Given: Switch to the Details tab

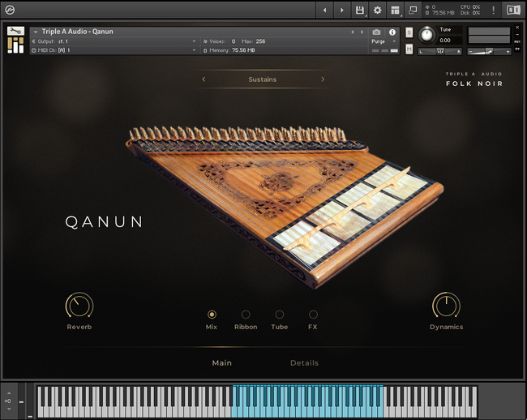Looking at the screenshot, I should pos(304,362).
